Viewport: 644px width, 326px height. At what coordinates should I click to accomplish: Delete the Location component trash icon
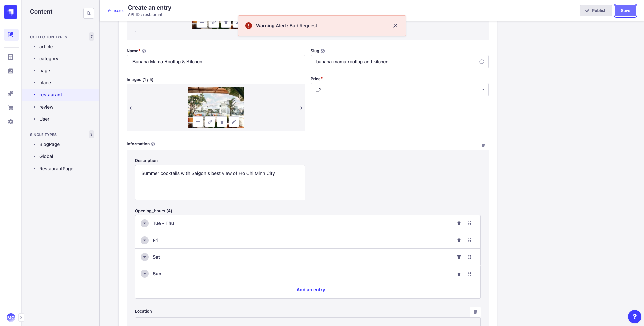tap(475, 312)
